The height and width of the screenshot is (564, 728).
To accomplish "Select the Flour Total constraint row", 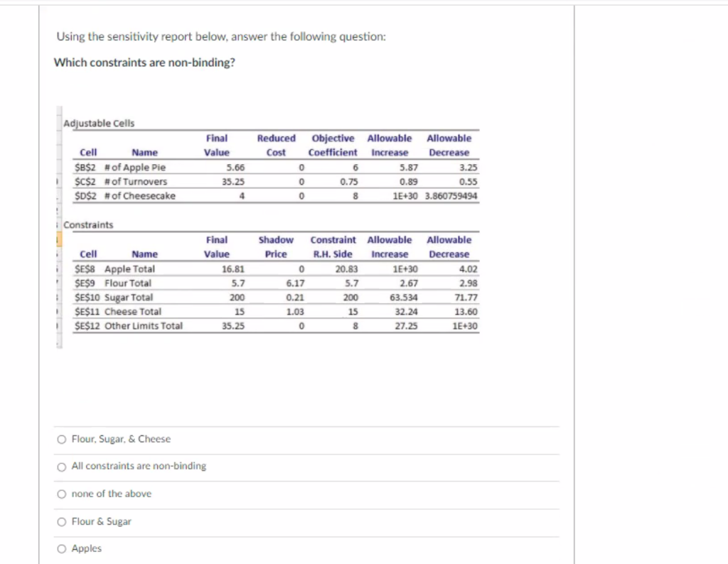I will [128, 283].
